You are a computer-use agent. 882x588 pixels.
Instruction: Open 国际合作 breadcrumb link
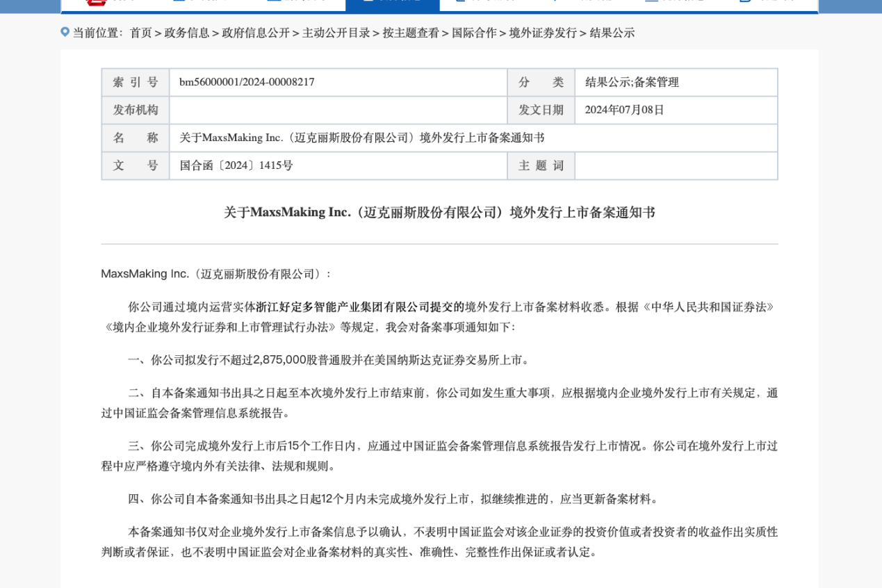click(x=474, y=33)
